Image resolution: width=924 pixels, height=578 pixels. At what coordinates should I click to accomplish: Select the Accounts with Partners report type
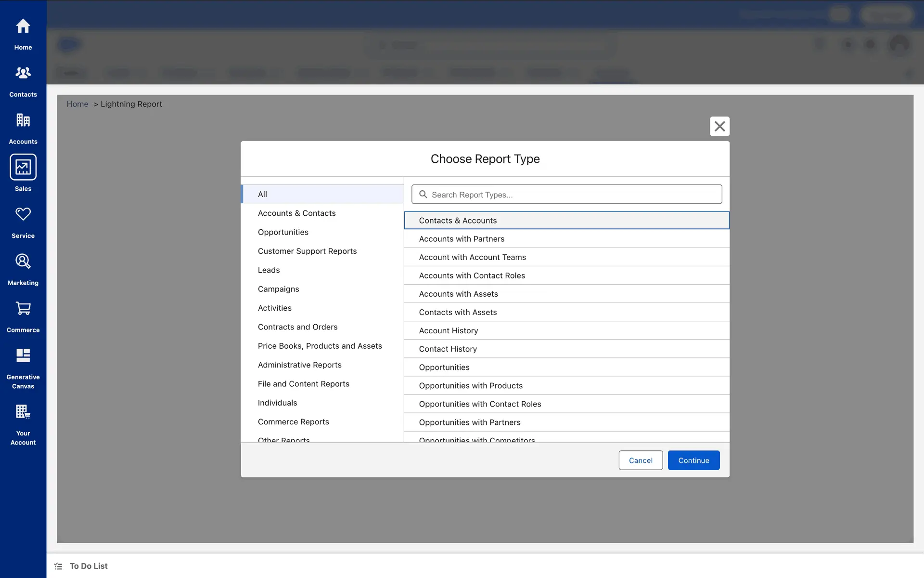(462, 239)
